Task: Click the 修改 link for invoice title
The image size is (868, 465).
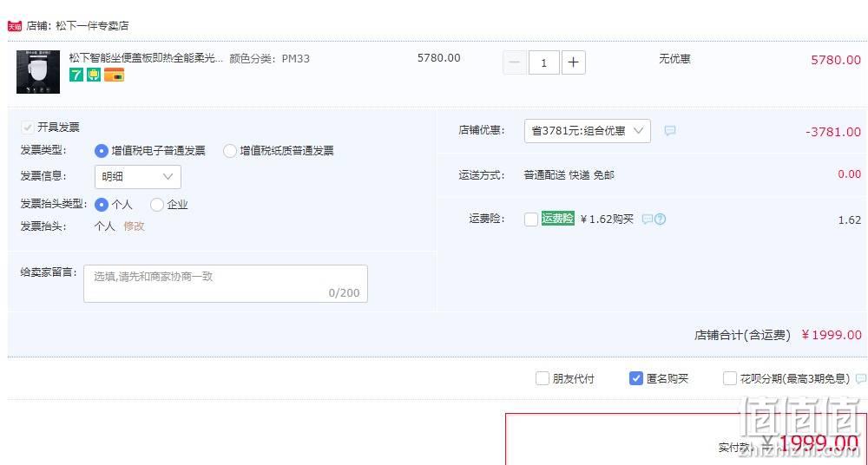Action: tap(134, 226)
